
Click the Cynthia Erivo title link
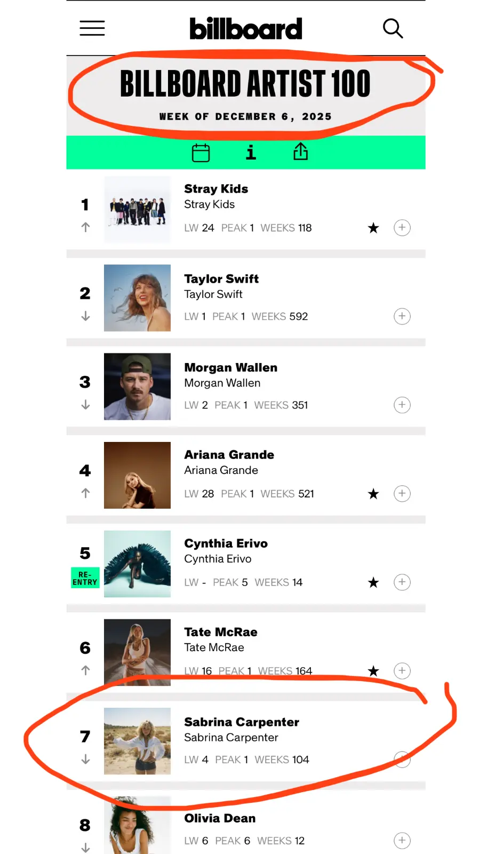tap(226, 543)
